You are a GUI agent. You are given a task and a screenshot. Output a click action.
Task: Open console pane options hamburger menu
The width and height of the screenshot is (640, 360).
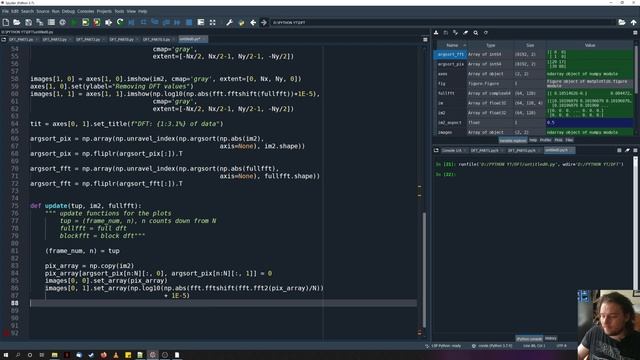click(x=635, y=150)
